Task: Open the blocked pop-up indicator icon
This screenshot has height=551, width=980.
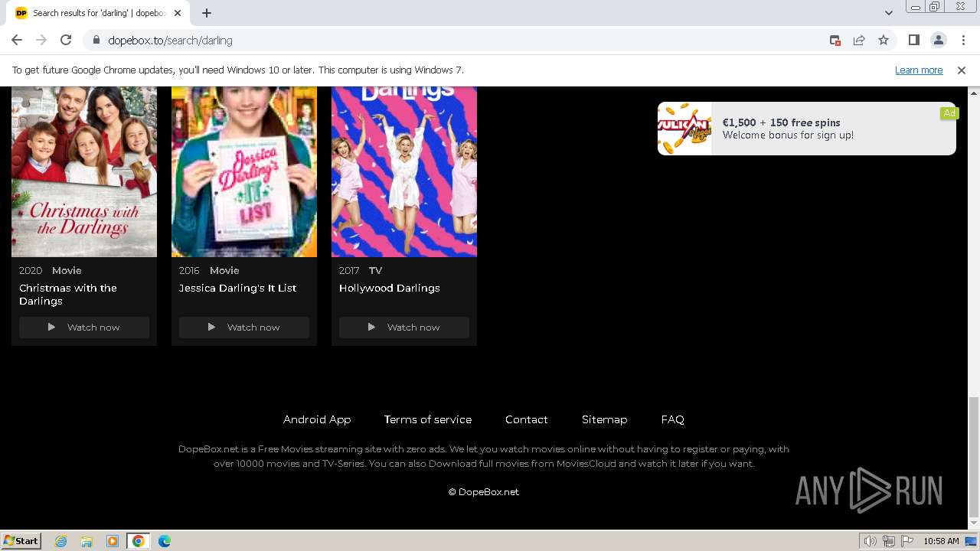Action: pos(835,40)
